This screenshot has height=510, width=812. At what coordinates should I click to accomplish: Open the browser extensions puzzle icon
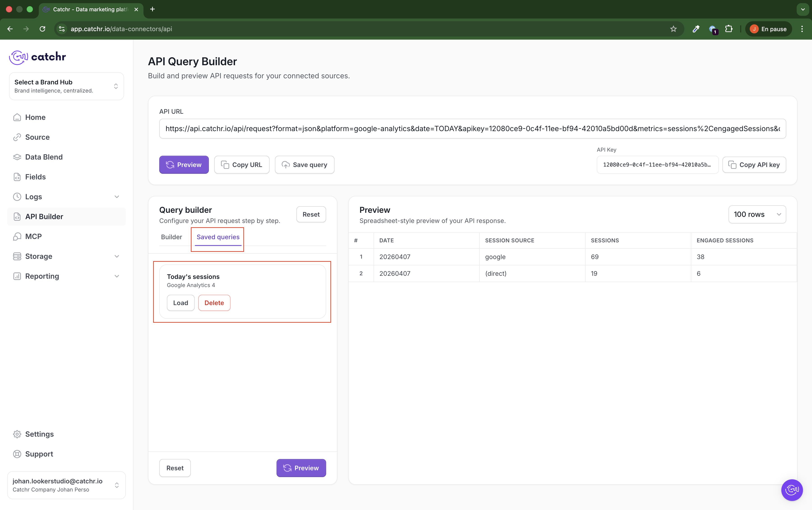click(729, 29)
